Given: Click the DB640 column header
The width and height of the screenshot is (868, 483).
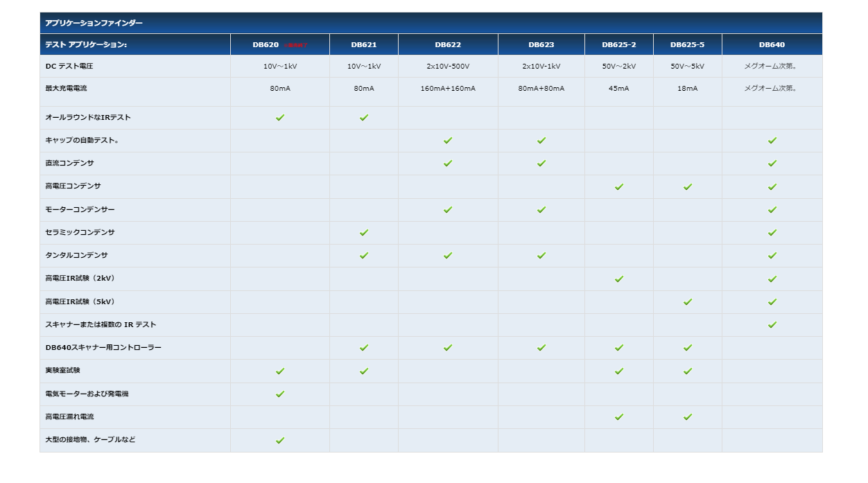Looking at the screenshot, I should [772, 45].
